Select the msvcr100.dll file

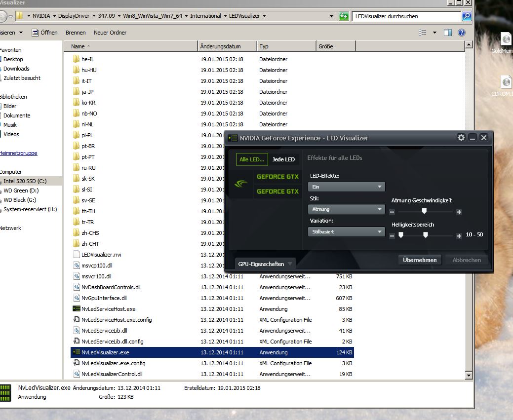96,276
